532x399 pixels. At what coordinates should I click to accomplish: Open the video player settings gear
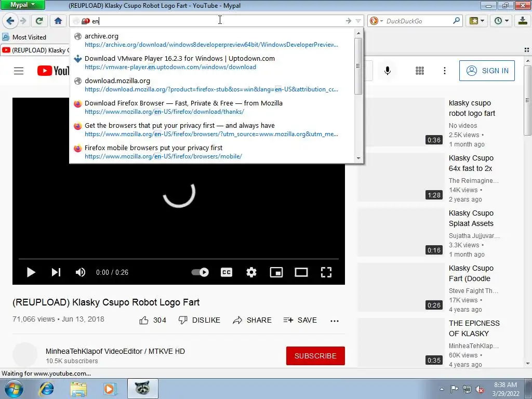coord(251,272)
